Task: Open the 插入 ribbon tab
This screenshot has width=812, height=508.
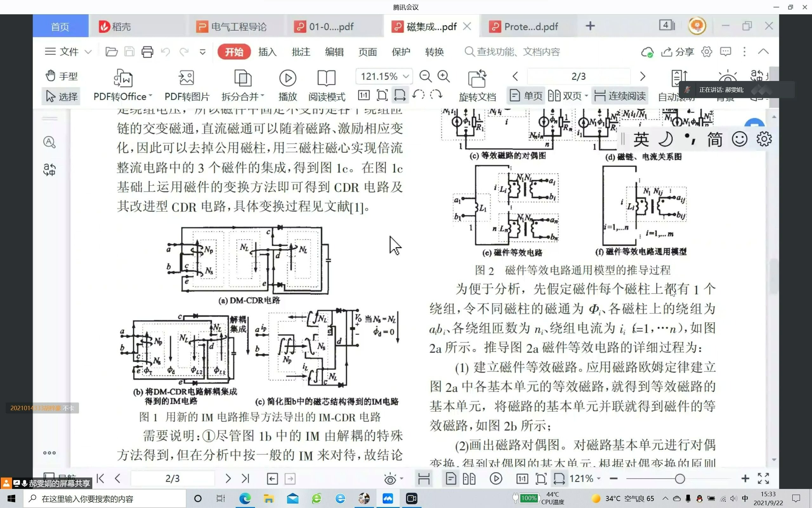Action: click(267, 52)
